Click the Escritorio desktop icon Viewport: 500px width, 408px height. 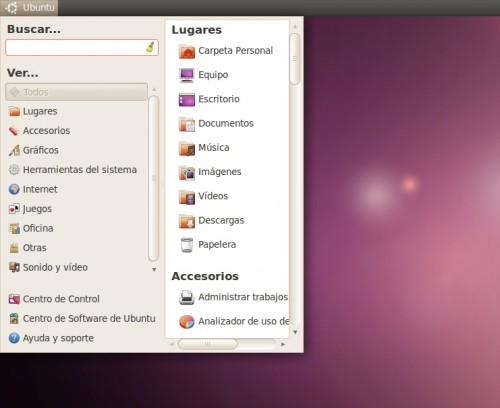pyautogui.click(x=187, y=100)
